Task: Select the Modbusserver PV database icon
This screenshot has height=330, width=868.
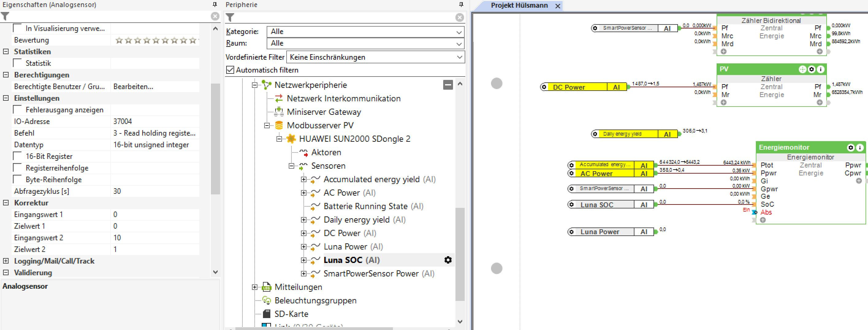Action: pos(279,126)
